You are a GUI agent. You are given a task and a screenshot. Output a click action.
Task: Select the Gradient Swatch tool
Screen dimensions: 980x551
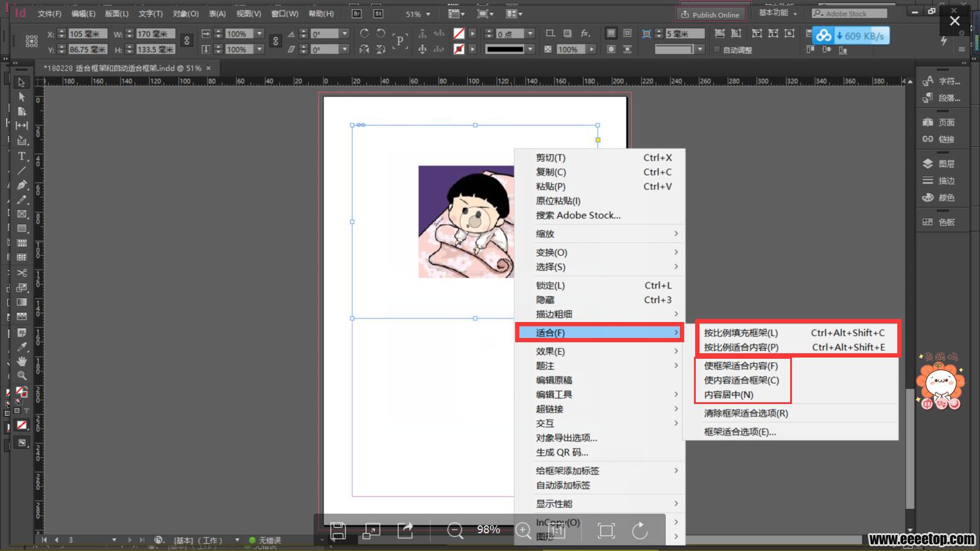click(x=22, y=302)
